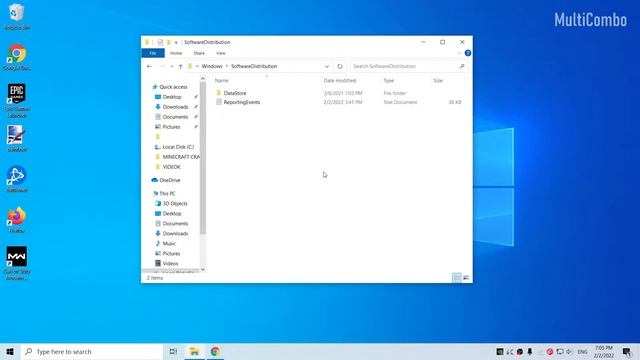The height and width of the screenshot is (360, 640).
Task: Click the navigation pane scroll-up arrow
Action: (x=203, y=78)
